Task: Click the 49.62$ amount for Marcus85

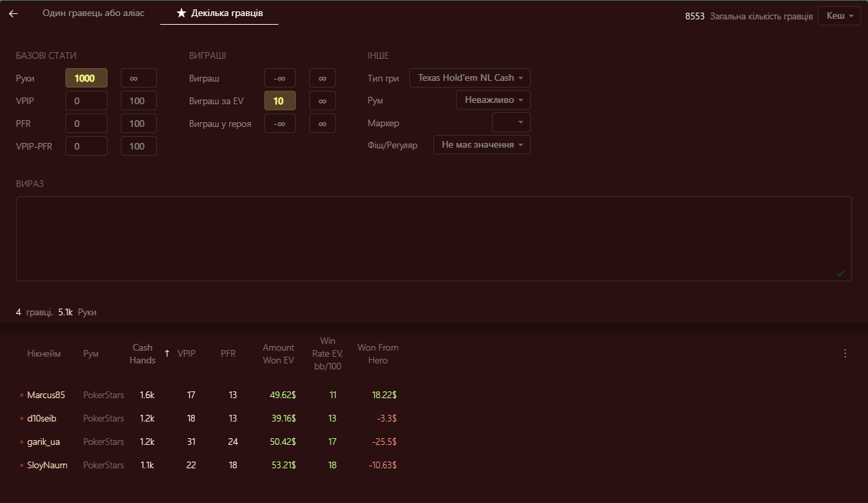Action: click(x=282, y=395)
